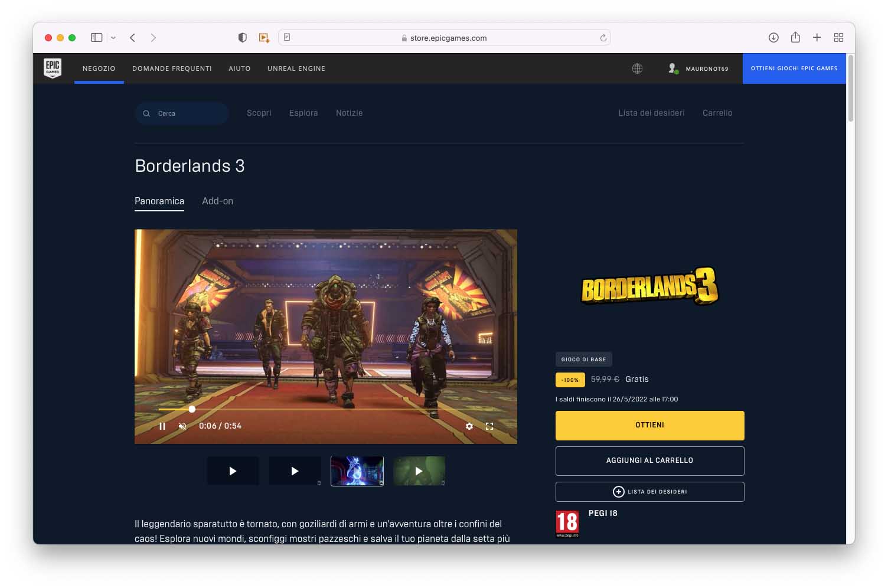Play the second trailer thumbnail
888x588 pixels.
point(295,471)
